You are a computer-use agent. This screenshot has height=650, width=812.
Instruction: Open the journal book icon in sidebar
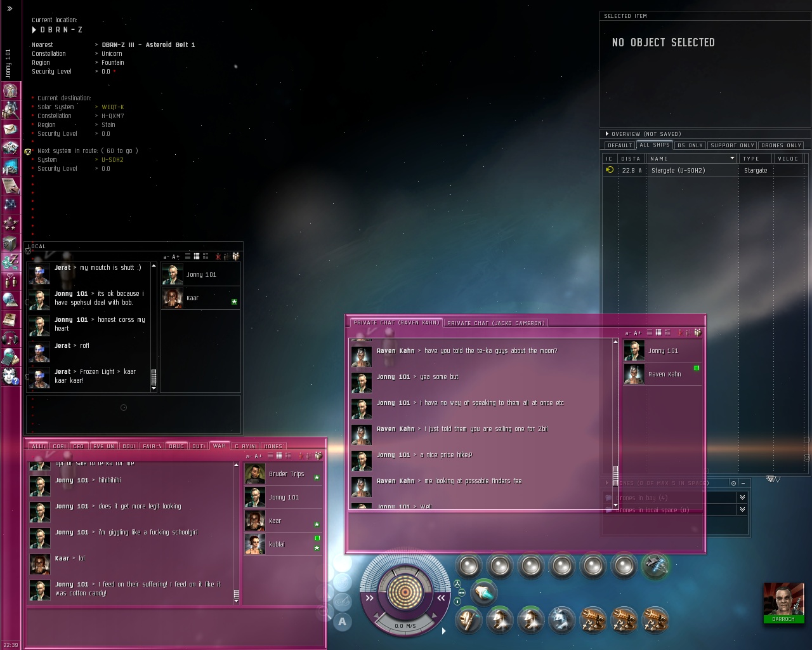tap(10, 319)
